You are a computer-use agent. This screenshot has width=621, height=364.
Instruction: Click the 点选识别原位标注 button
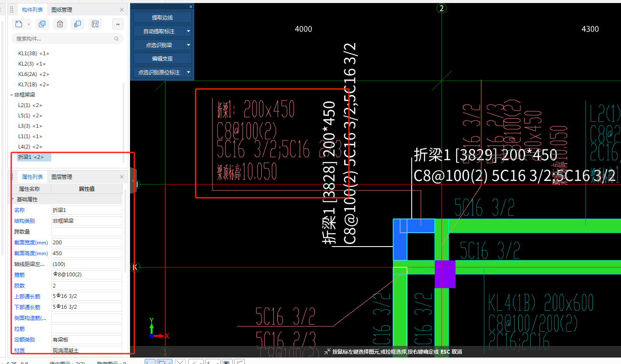click(x=159, y=72)
